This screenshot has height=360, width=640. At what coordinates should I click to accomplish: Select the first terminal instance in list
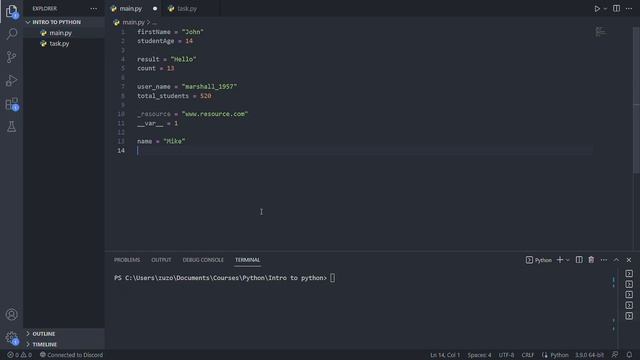click(x=629, y=273)
